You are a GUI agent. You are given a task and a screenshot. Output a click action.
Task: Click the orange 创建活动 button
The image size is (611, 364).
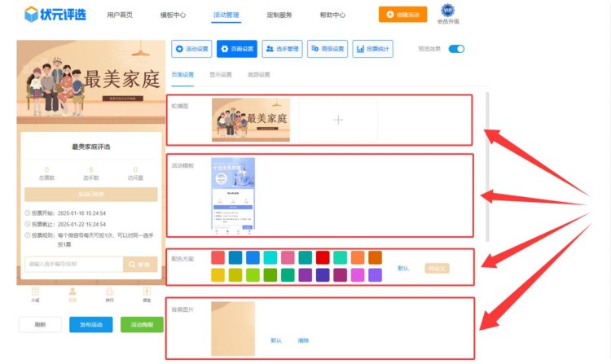pyautogui.click(x=402, y=15)
